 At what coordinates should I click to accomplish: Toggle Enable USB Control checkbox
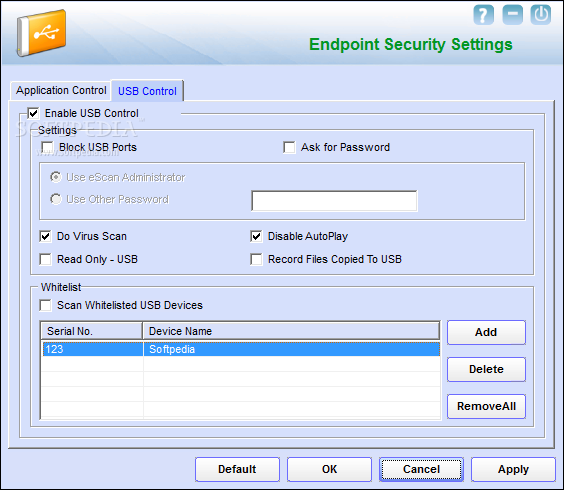pyautogui.click(x=33, y=113)
